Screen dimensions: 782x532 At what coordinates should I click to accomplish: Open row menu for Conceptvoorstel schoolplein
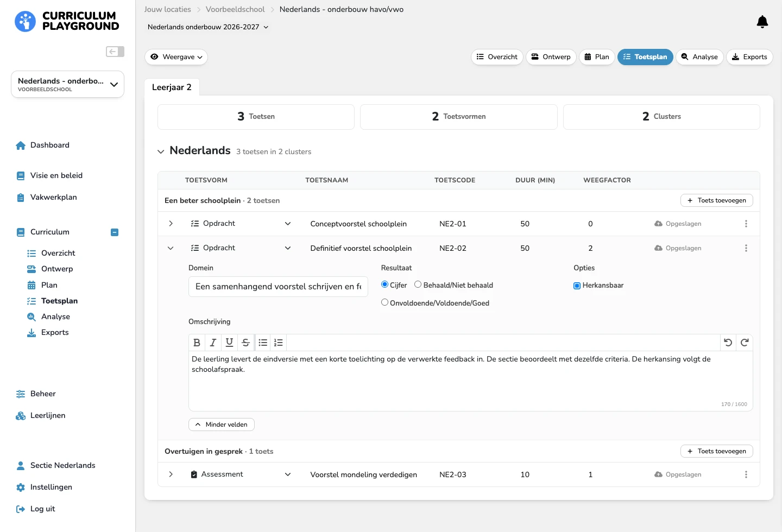(x=746, y=224)
